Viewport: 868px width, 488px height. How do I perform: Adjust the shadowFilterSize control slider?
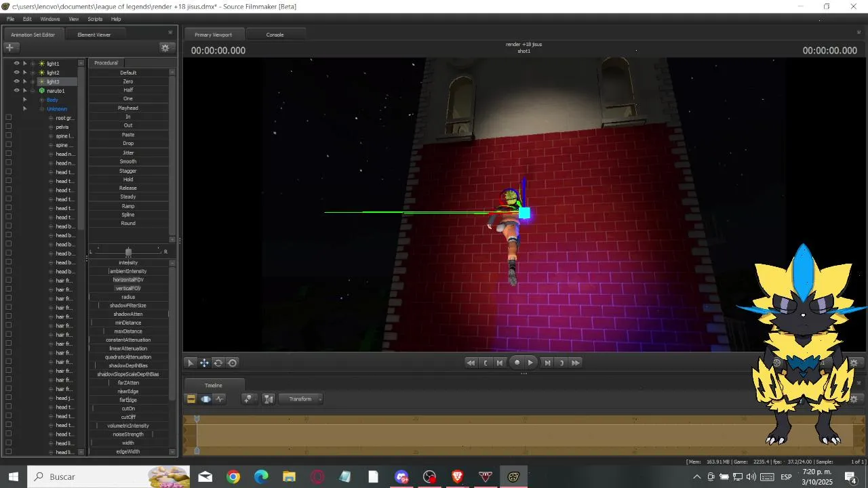(128, 306)
